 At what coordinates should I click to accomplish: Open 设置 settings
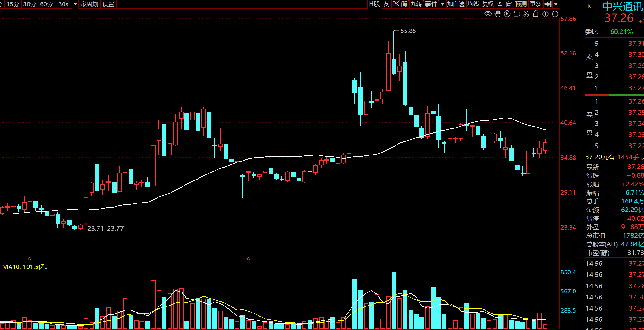point(108,4)
